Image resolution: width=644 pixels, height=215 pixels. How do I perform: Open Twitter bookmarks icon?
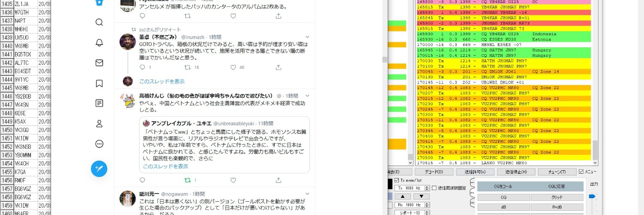[99, 83]
